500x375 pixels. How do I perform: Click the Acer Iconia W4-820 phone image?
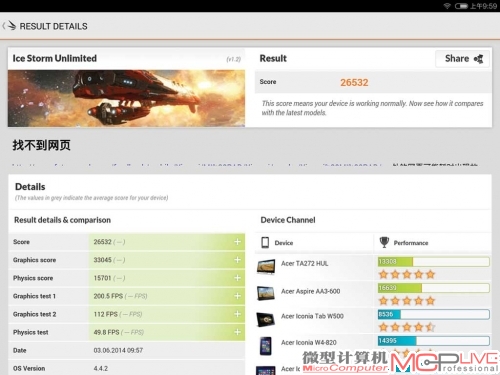266,346
